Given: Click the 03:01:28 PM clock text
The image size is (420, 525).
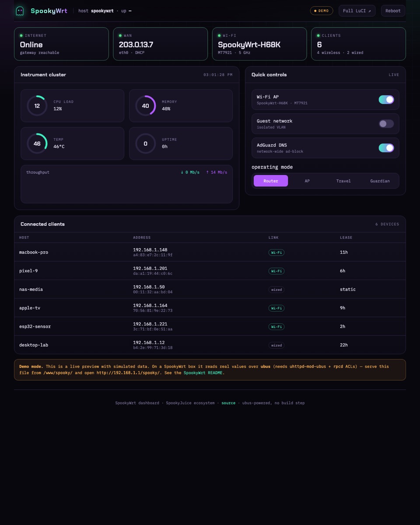Looking at the screenshot, I should (x=218, y=75).
